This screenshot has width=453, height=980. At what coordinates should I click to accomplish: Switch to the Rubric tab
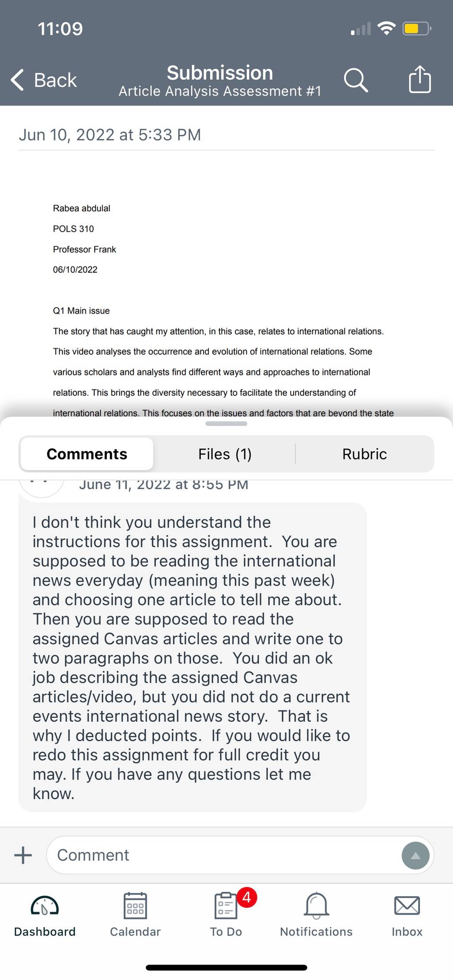point(365,454)
